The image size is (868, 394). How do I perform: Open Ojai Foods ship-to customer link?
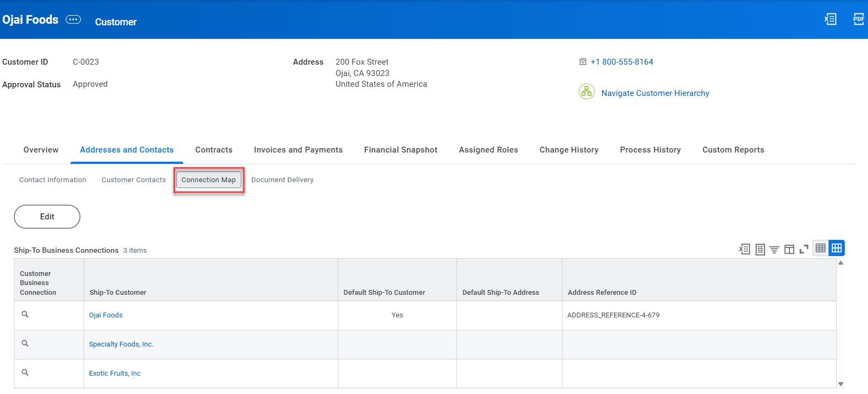[x=106, y=315]
